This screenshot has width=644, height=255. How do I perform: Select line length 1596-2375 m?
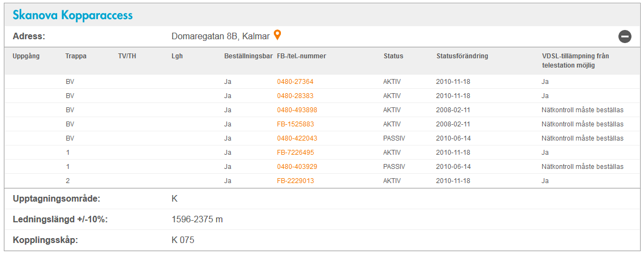(x=197, y=219)
